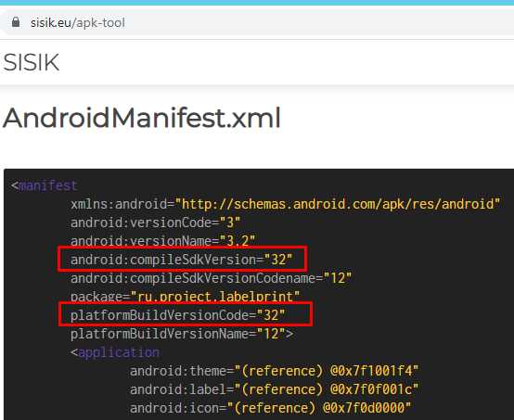Click the android:theme reference value

click(329, 371)
